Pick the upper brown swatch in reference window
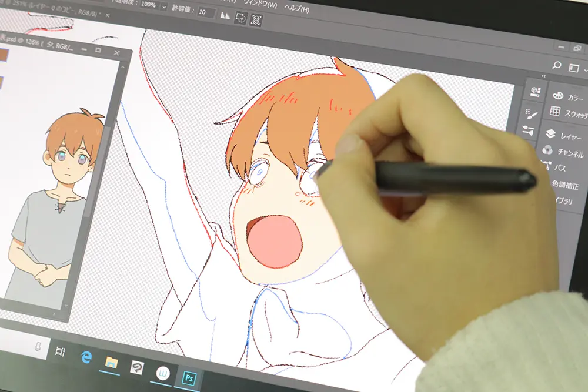Viewport: 588px width, 392px height. pos(4,55)
